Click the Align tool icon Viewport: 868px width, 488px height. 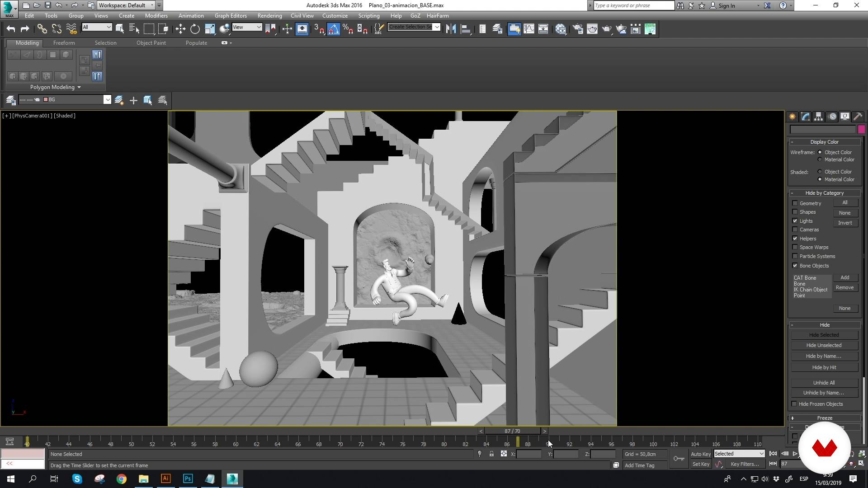tap(466, 29)
